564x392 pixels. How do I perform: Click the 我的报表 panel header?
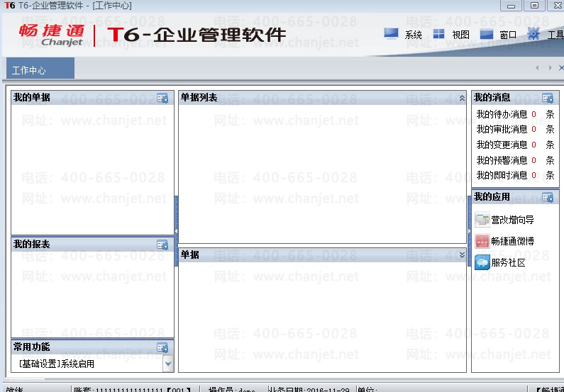pyautogui.click(x=92, y=245)
